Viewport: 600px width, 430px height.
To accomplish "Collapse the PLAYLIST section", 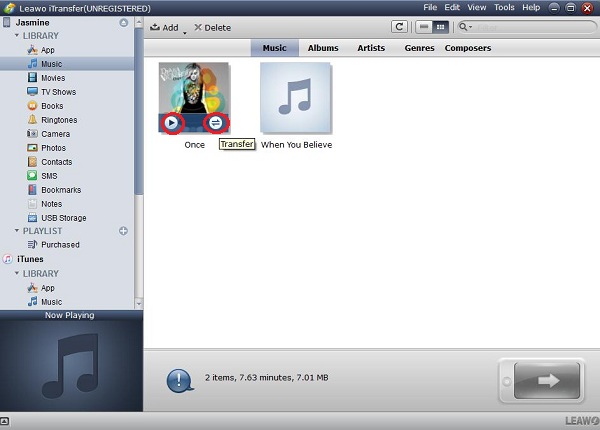I will (x=17, y=231).
